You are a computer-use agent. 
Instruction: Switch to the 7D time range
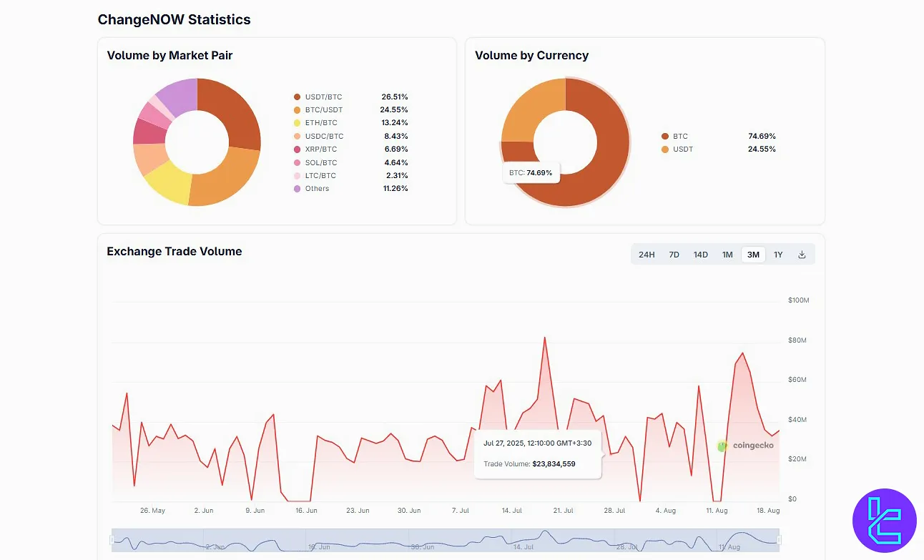[674, 255]
